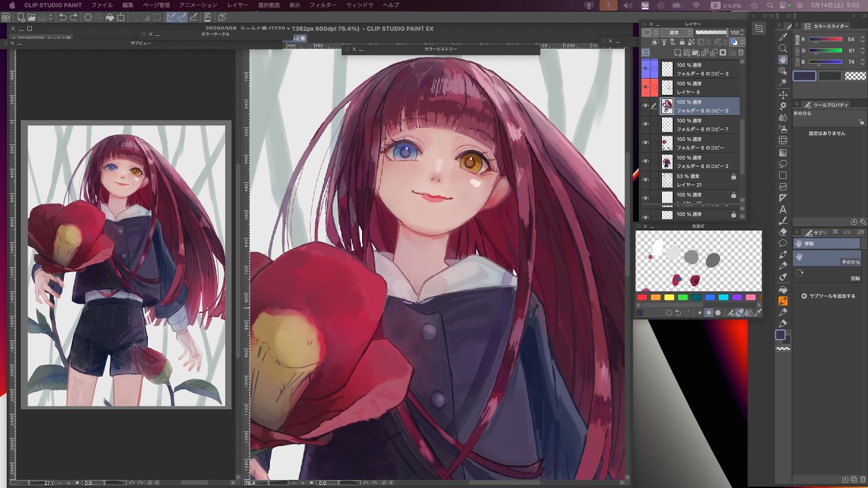Screen dimensions: 868x488
Task: Select the 回転 sub tool
Action: point(829,274)
